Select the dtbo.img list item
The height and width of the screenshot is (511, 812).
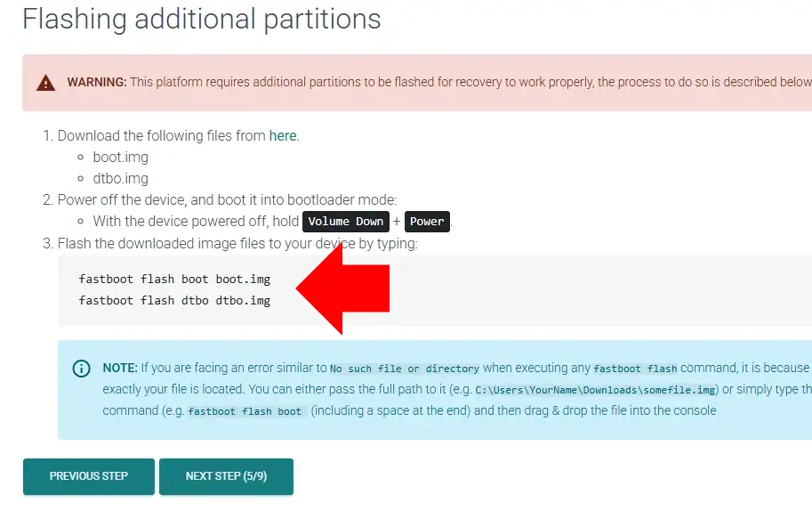pyautogui.click(x=121, y=179)
